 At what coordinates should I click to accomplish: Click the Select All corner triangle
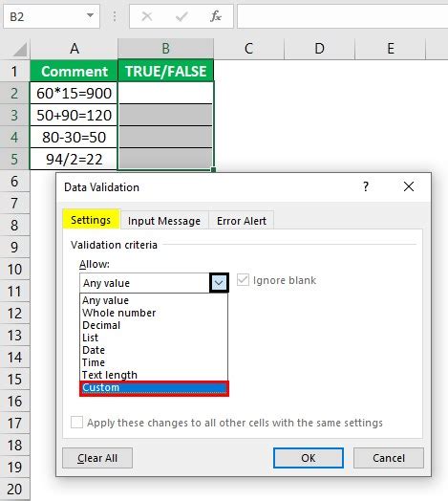click(20, 50)
